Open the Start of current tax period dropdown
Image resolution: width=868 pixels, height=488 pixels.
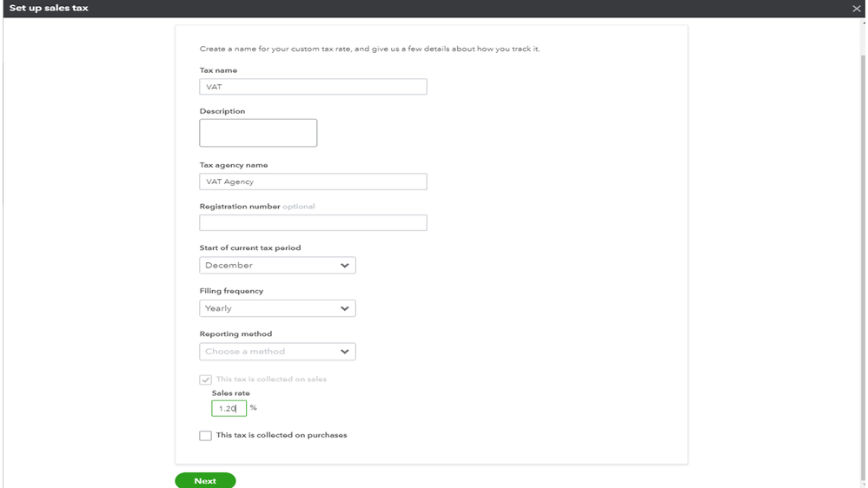(277, 266)
